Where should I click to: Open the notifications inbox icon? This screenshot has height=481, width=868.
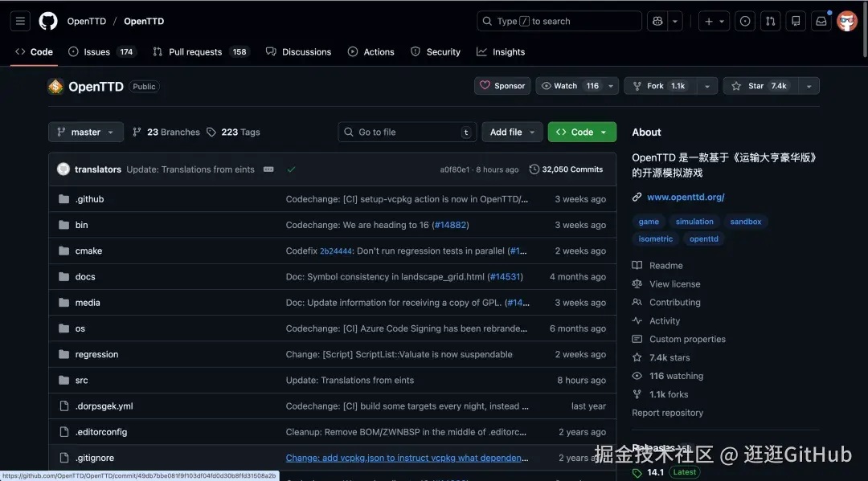[x=821, y=21]
